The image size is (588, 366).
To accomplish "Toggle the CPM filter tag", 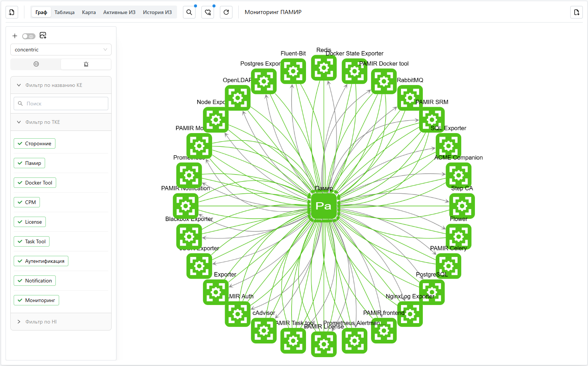I will (27, 202).
